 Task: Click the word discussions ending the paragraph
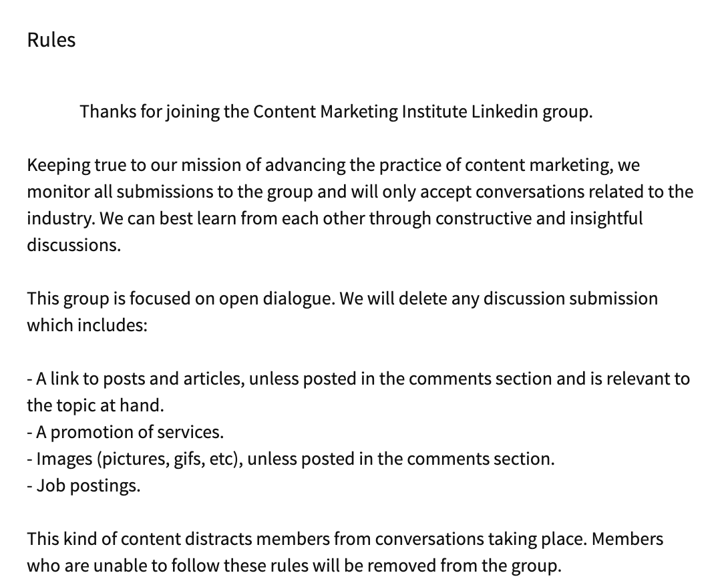pyautogui.click(x=74, y=245)
